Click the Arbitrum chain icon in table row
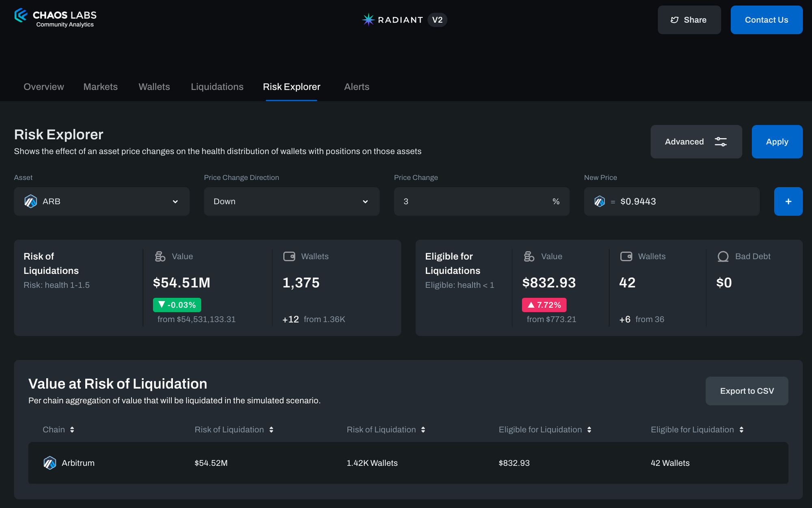Screen dimensions: 812x508 pyautogui.click(x=50, y=463)
